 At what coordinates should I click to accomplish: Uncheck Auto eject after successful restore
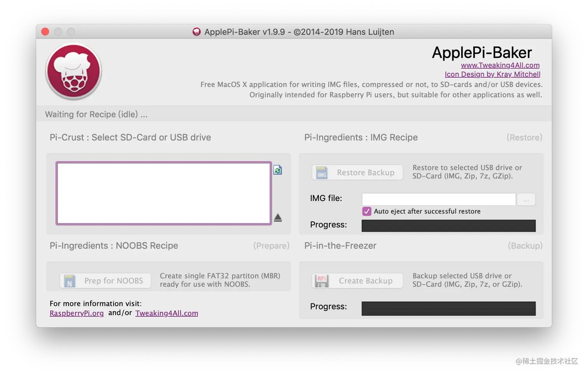coord(367,211)
